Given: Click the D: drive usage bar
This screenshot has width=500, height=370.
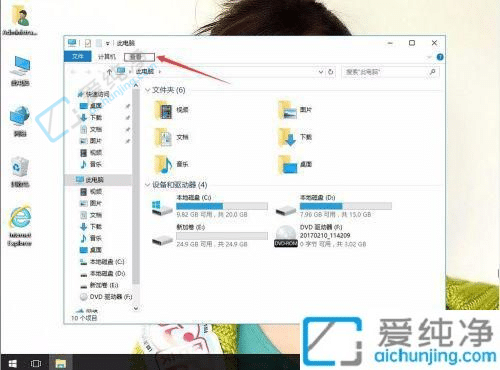Looking at the screenshot, I should click(x=346, y=206).
